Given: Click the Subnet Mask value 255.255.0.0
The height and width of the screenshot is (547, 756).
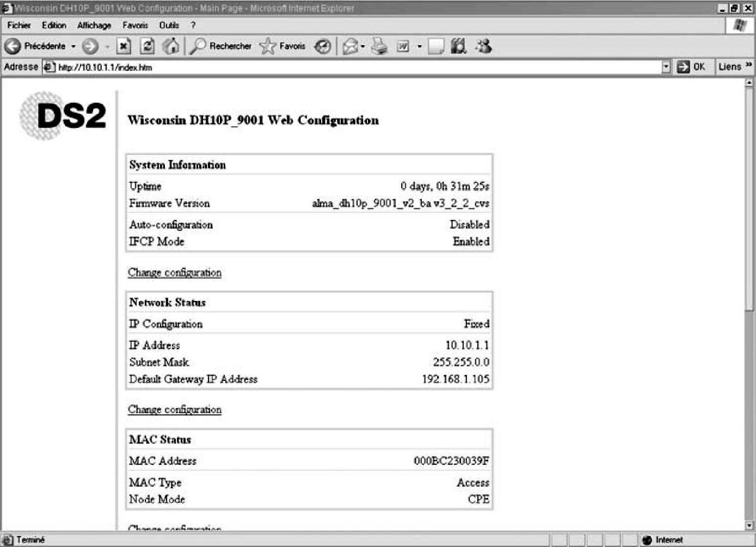Looking at the screenshot, I should pyautogui.click(x=462, y=362).
